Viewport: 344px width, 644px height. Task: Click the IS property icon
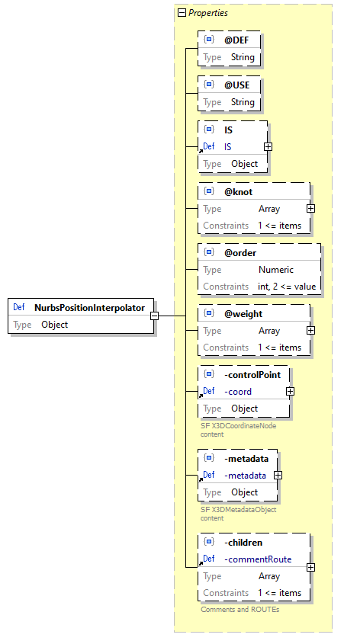(209, 130)
